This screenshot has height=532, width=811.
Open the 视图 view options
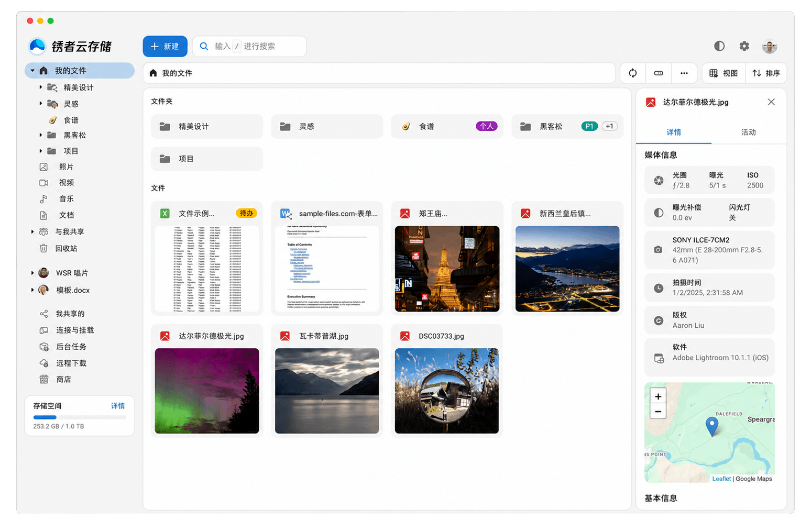[x=724, y=73]
